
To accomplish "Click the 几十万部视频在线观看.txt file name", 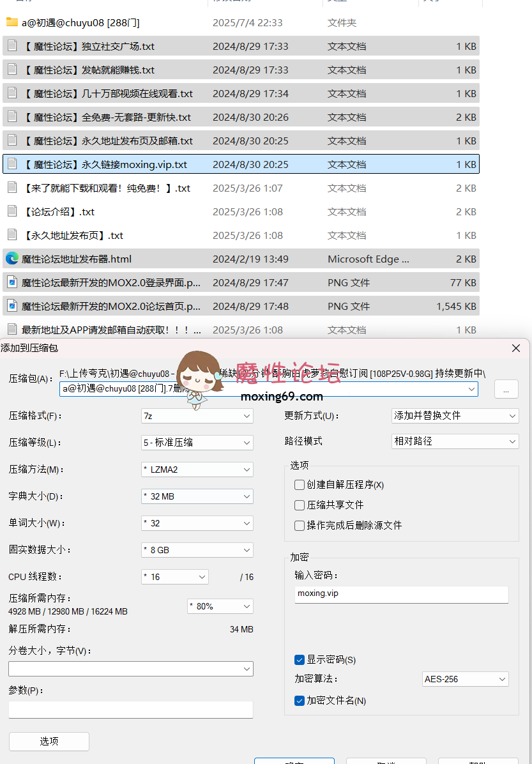I will [107, 93].
